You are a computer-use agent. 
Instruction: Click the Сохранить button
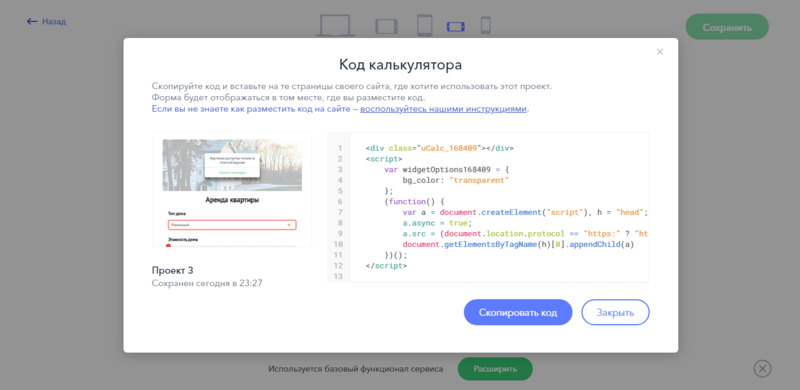(x=727, y=27)
